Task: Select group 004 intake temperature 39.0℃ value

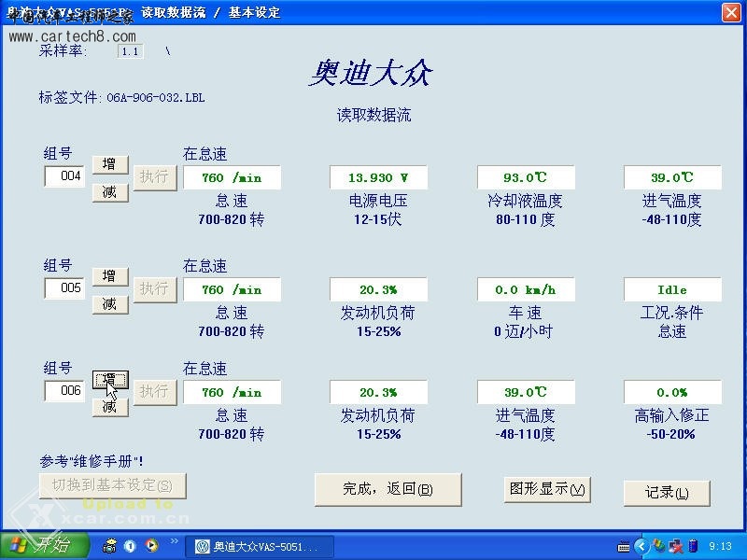Action: click(672, 177)
